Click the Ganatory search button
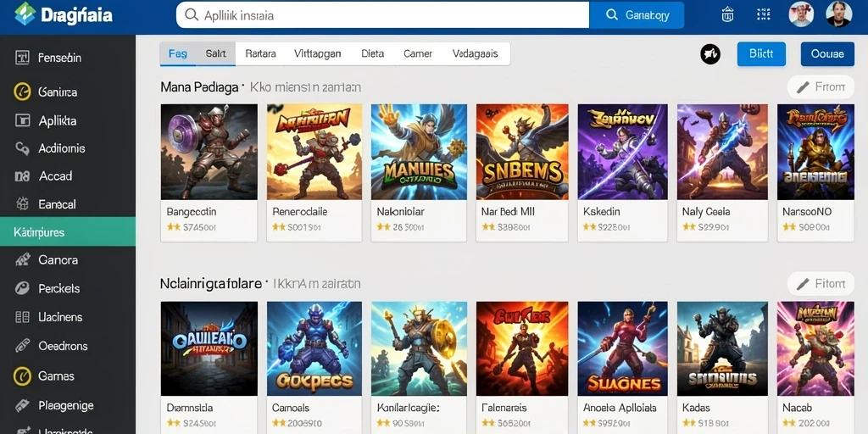Viewport: 868px width, 434px height. click(x=637, y=15)
